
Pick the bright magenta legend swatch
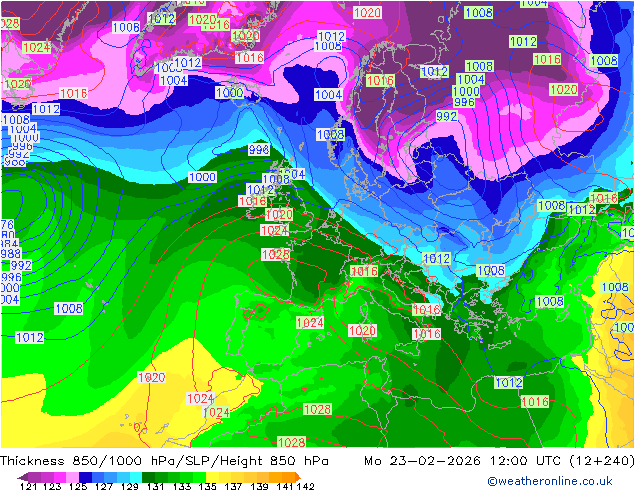click(60, 477)
